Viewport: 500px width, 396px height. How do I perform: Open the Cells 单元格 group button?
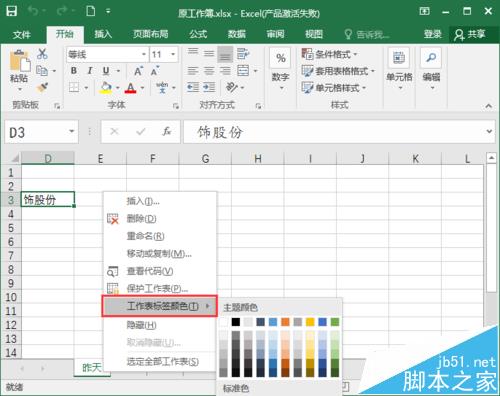399,69
